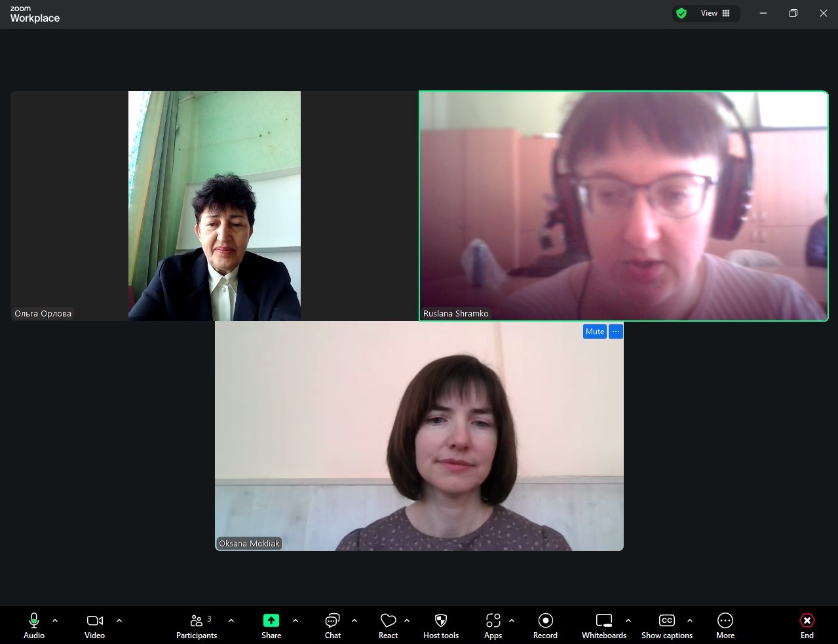Toggle the camera with the Video button
Viewport: 838px width, 644px height.
(x=94, y=626)
